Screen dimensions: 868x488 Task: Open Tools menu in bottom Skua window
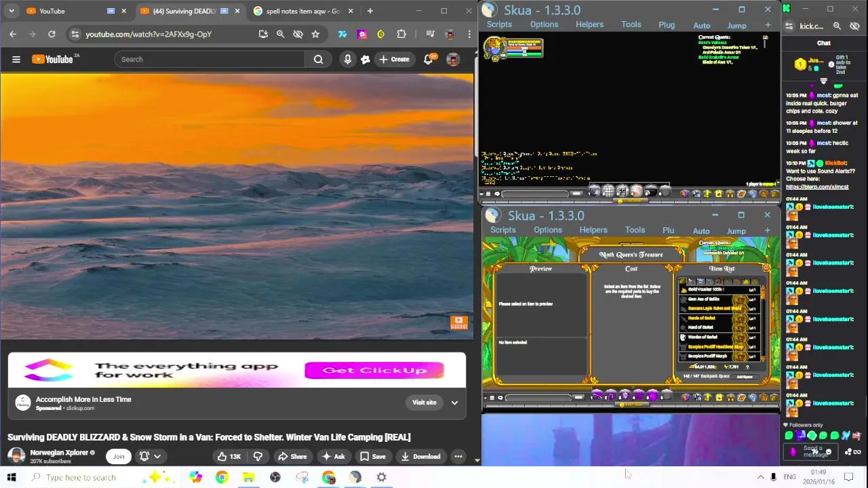[635, 230]
